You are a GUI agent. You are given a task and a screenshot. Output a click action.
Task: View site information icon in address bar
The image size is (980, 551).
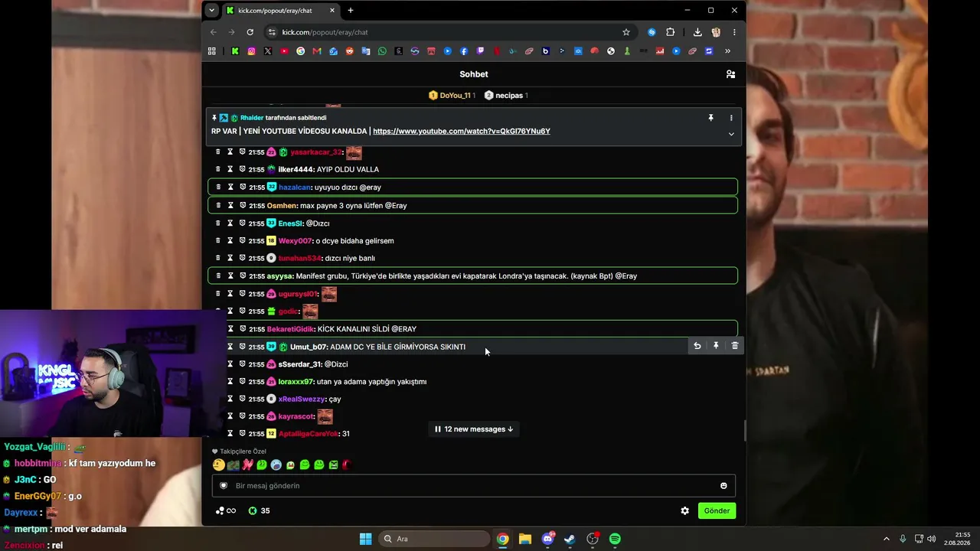point(271,32)
